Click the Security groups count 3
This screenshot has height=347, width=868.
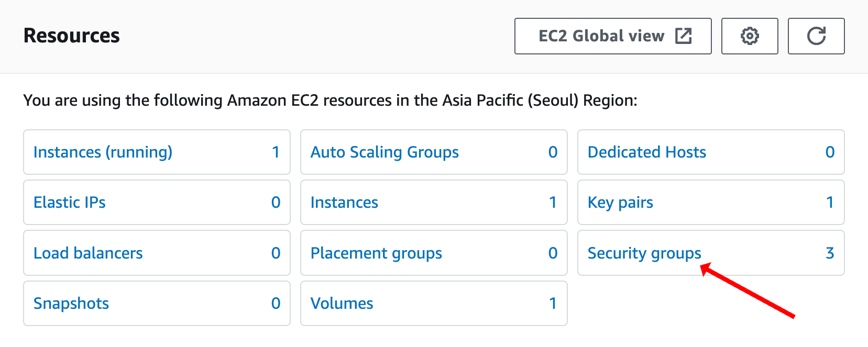point(830,253)
